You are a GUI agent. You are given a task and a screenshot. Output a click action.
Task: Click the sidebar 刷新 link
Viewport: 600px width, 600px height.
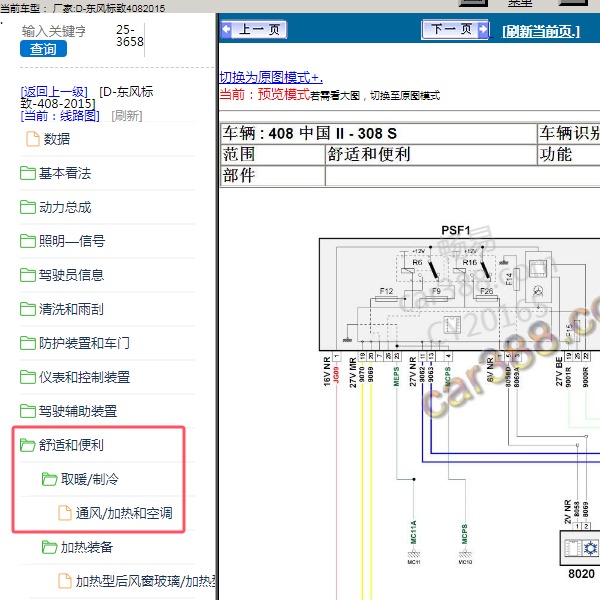coord(127,116)
